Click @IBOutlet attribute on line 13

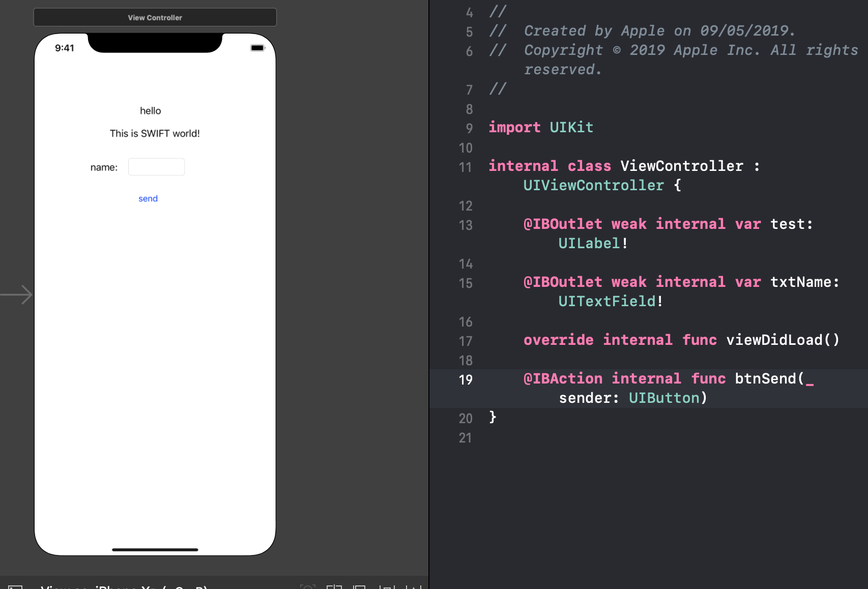[563, 224]
